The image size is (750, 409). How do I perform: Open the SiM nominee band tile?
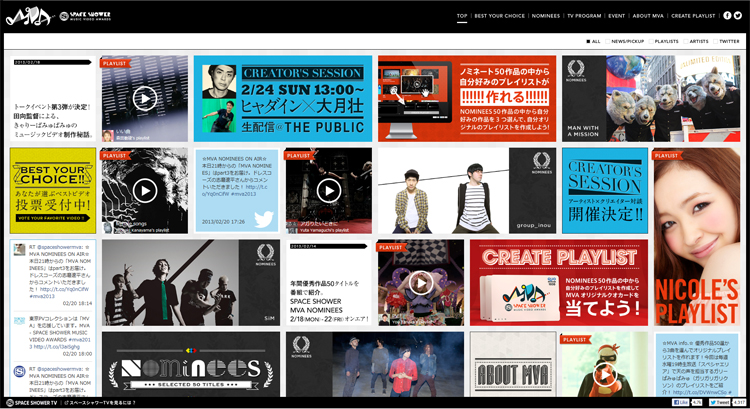pos(191,283)
